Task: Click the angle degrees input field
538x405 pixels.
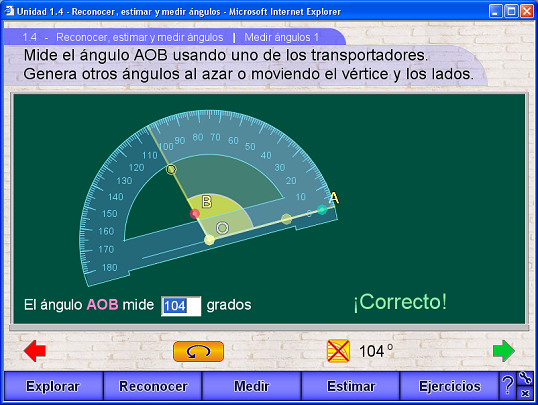Action: tap(181, 306)
